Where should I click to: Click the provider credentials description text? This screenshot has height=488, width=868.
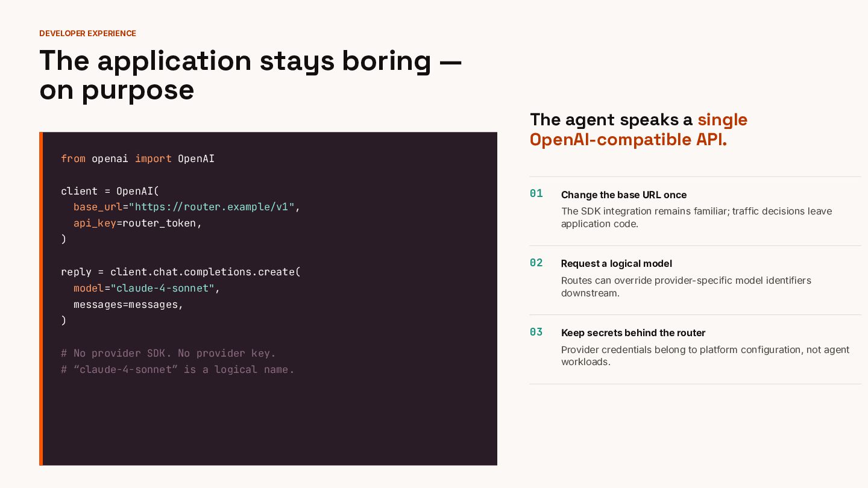coord(705,355)
